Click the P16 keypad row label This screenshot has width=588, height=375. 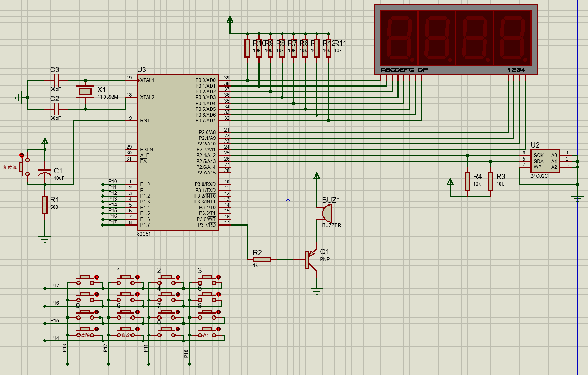(55, 303)
